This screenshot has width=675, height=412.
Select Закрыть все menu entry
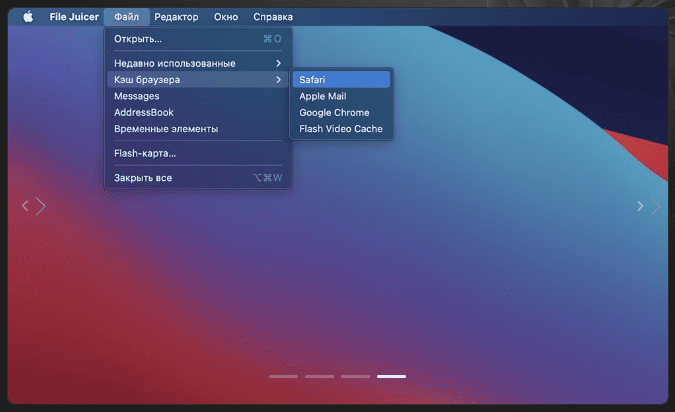click(x=198, y=178)
